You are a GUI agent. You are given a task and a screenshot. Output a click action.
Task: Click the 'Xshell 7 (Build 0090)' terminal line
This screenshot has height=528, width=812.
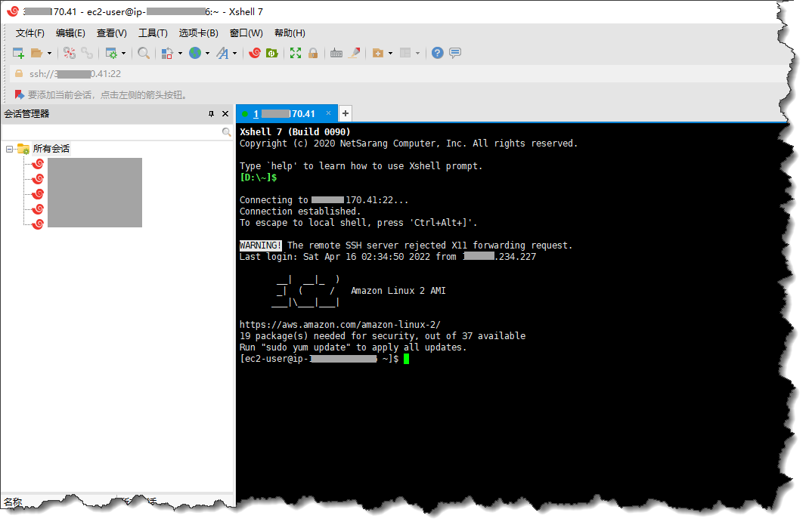(295, 132)
